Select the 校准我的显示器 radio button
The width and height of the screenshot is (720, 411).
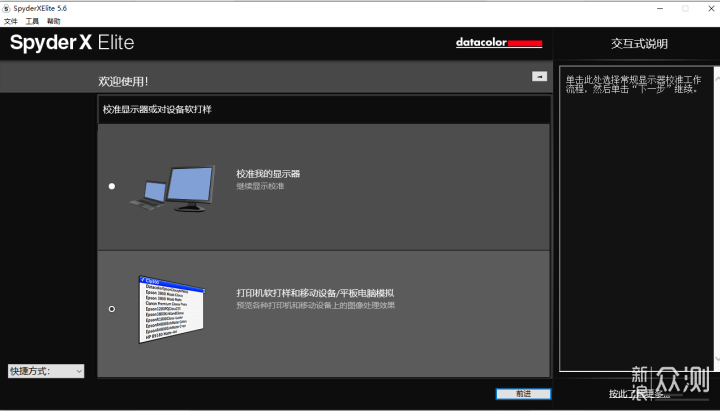click(112, 186)
